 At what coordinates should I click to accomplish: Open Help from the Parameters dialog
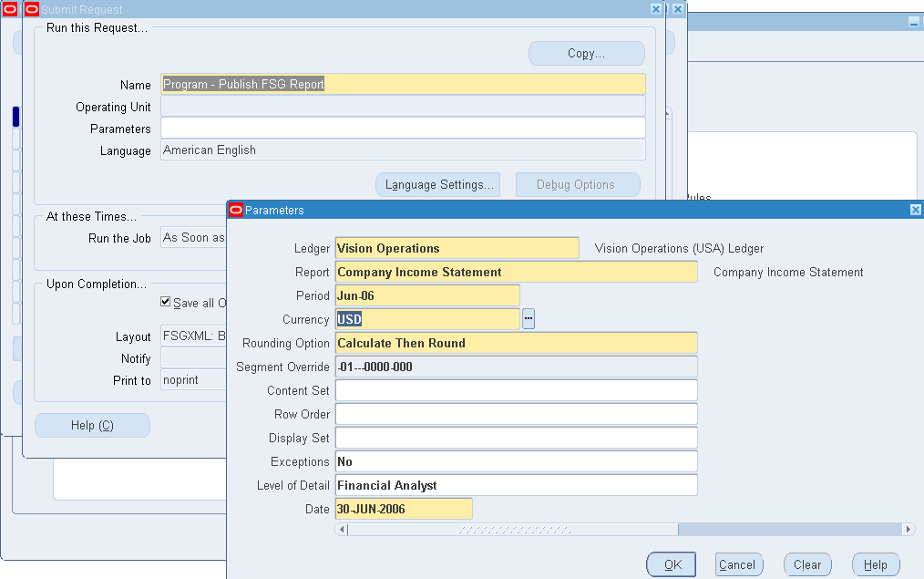pos(875,563)
